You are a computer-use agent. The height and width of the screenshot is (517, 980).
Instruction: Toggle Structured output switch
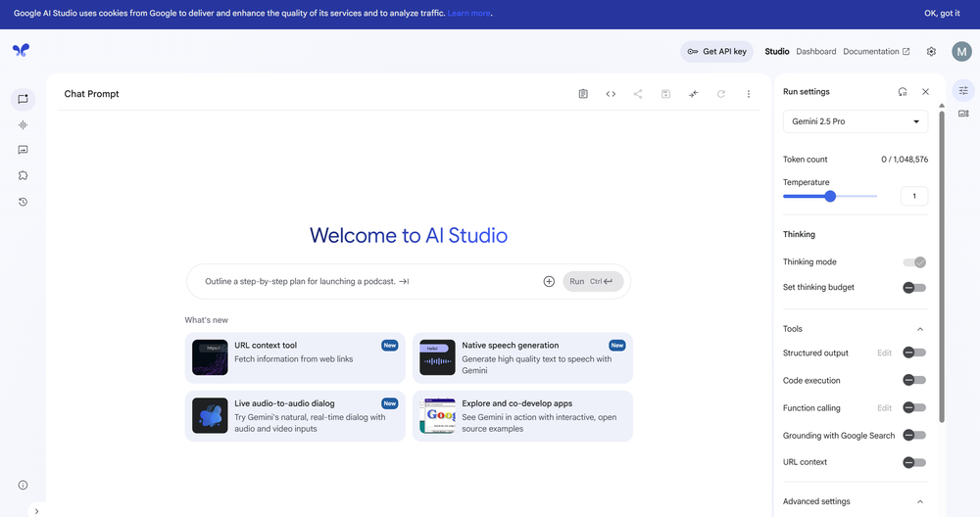(914, 352)
